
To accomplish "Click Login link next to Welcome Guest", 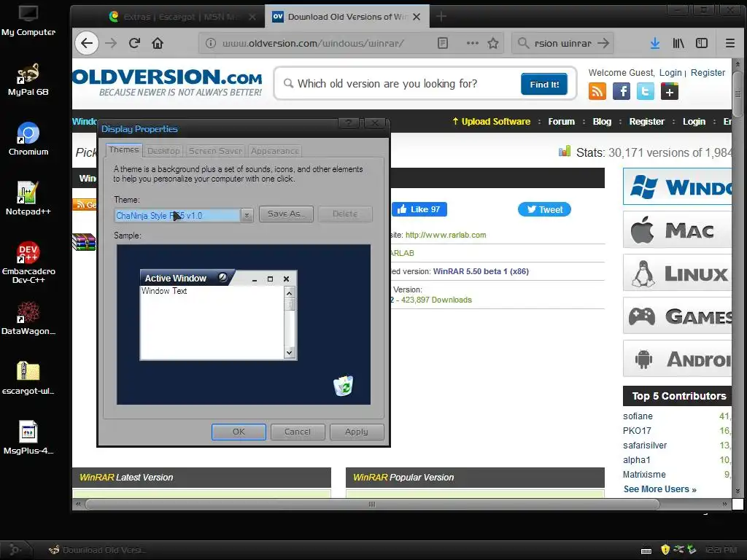I will tap(670, 72).
